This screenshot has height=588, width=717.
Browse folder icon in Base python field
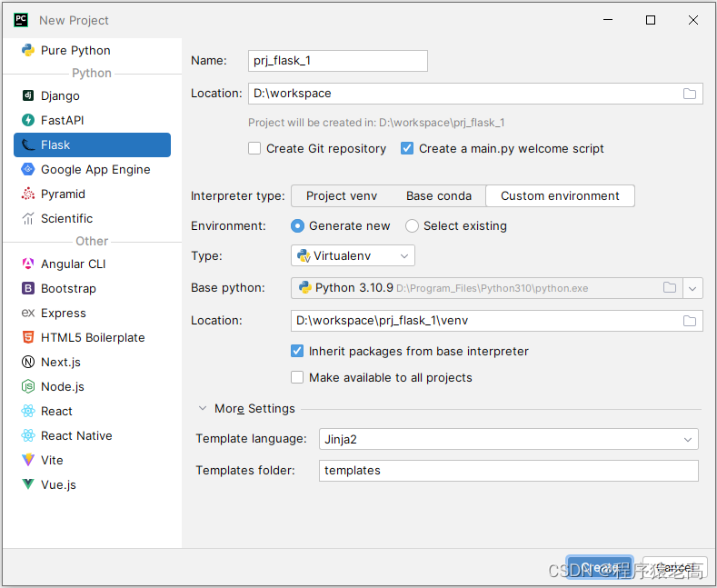coord(670,287)
